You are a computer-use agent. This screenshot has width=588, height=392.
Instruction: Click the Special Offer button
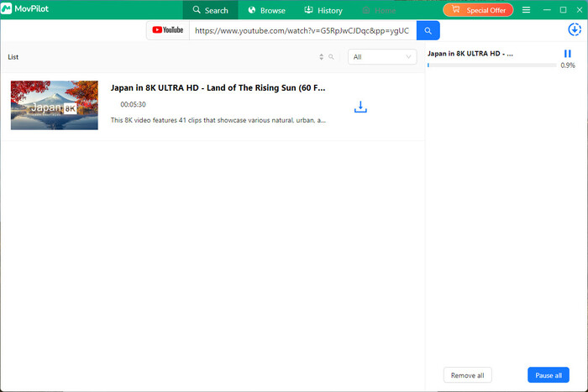(478, 10)
